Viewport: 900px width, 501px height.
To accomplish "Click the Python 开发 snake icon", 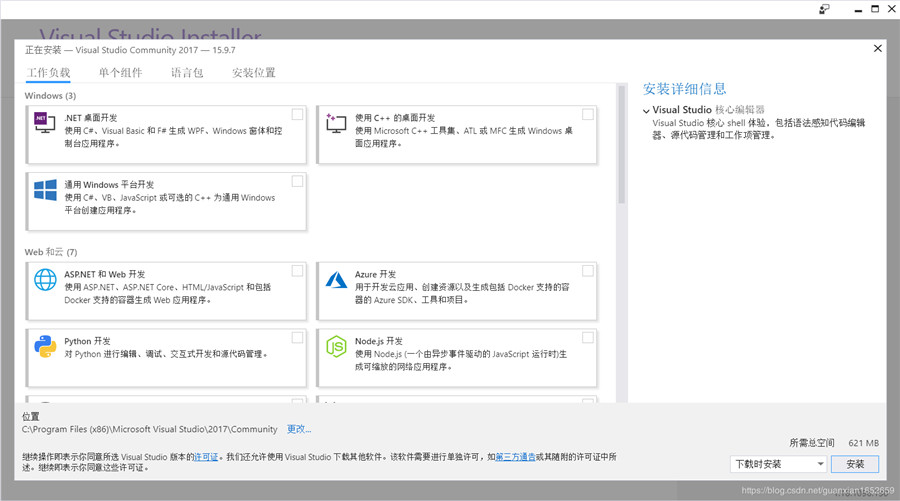I will pos(45,347).
